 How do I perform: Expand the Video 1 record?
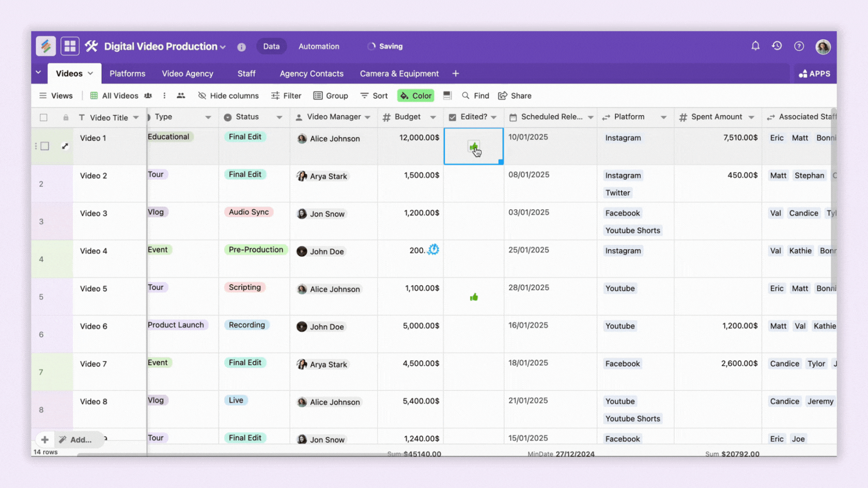65,146
